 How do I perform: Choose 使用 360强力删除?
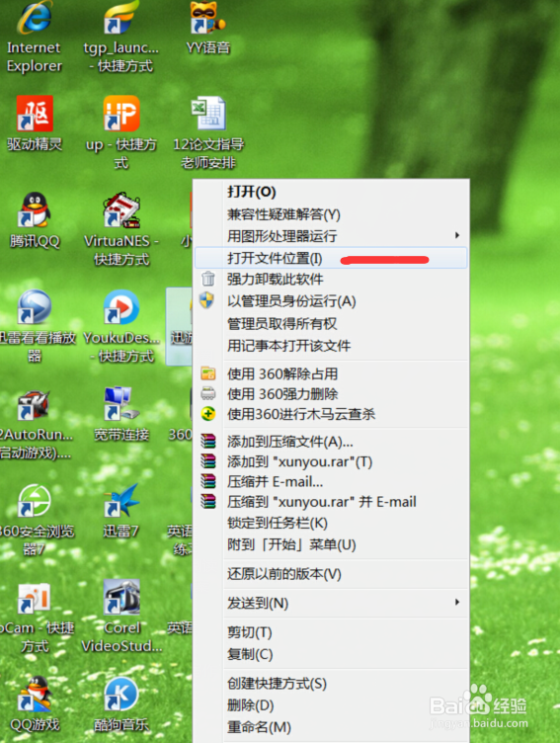pos(331,394)
